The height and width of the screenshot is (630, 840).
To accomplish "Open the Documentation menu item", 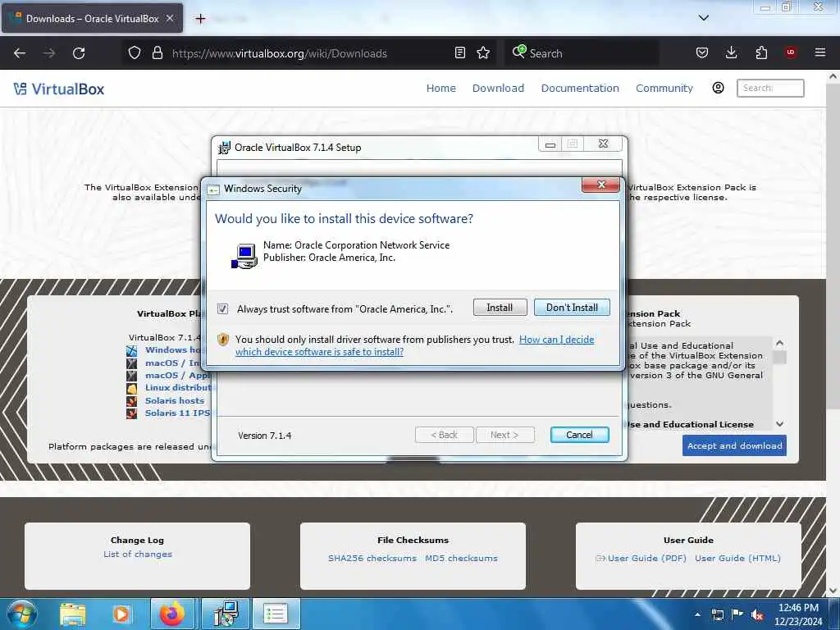I will click(580, 88).
